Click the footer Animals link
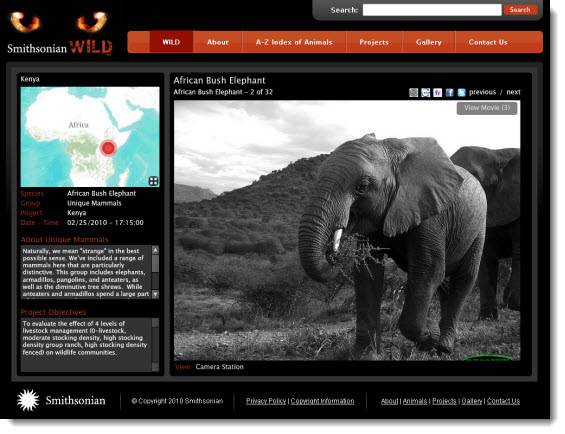This screenshot has height=434, width=565. click(x=415, y=401)
